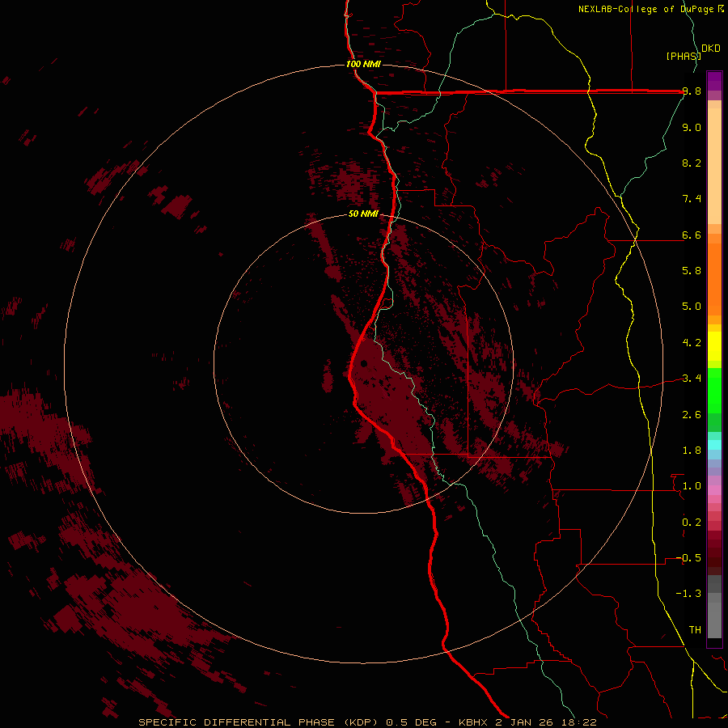Screen dimensions: 728x728
Task: Click the 9.8 color scale value
Action: (692, 91)
